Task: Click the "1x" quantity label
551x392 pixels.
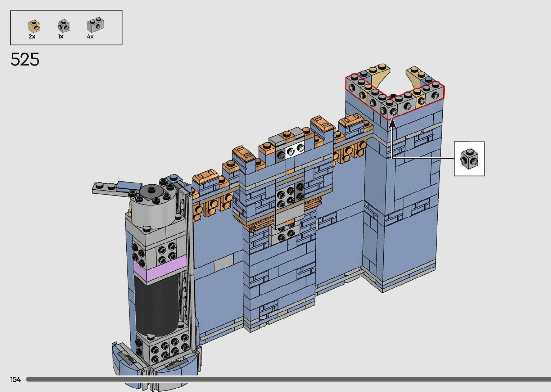Action: tap(60, 37)
